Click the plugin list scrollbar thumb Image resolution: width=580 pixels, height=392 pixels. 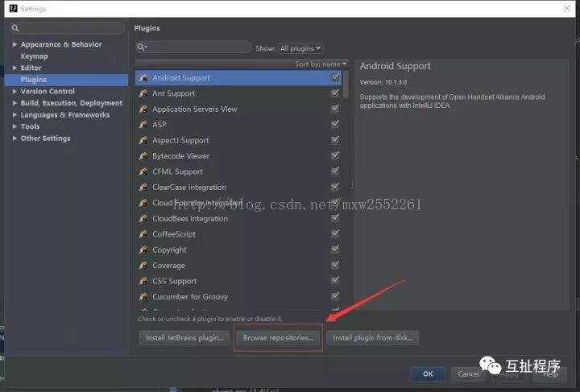[x=346, y=85]
